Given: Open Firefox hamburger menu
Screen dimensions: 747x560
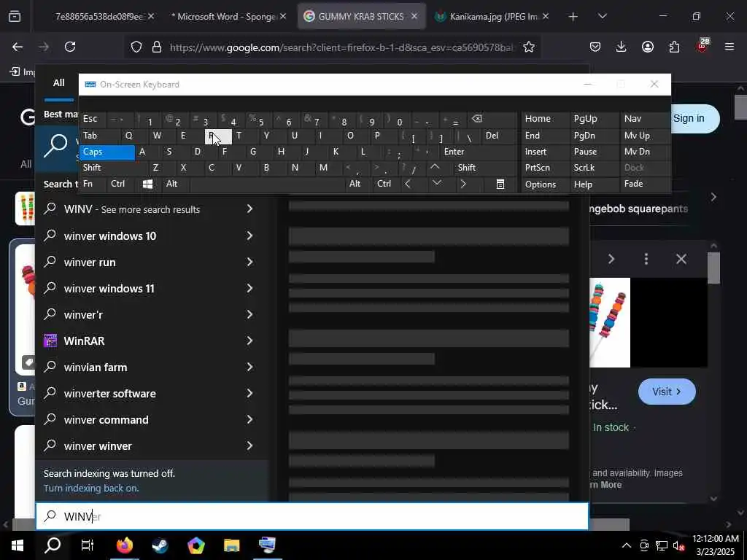Looking at the screenshot, I should coord(729,47).
